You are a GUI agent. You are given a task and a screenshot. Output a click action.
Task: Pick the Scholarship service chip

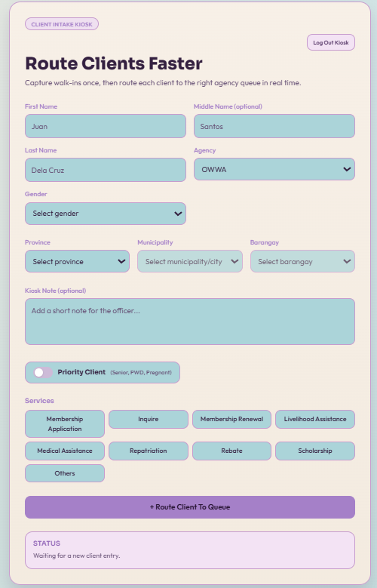(314, 451)
